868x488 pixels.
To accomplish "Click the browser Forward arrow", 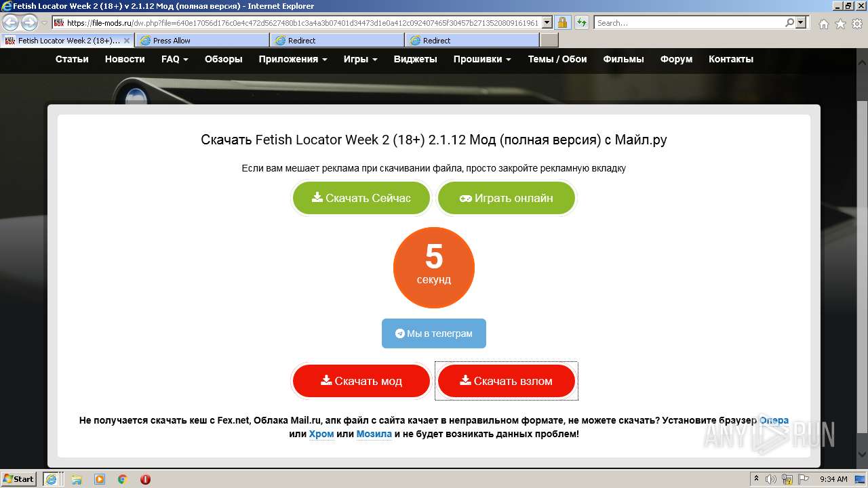I will tap(29, 23).
